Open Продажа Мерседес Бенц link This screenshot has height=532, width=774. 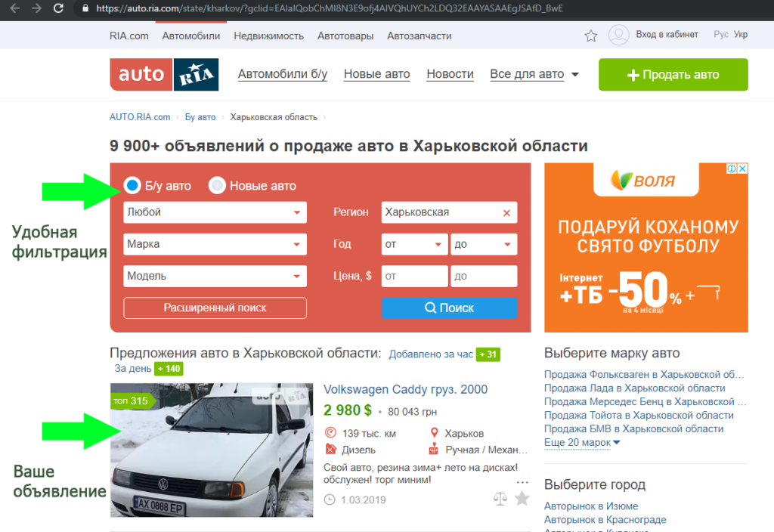click(x=645, y=402)
